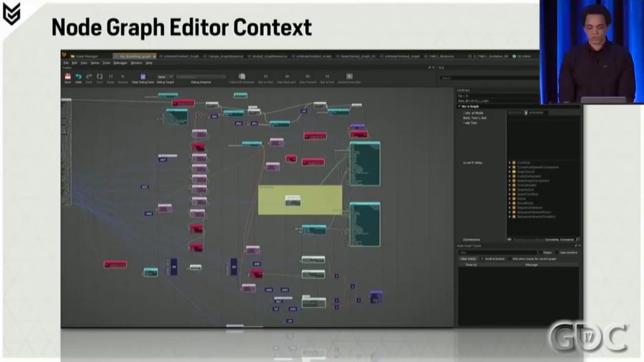Image resolution: width=644 pixels, height=362 pixels.
Task: Collapse the Node Graph attributes section
Action: click(x=459, y=106)
